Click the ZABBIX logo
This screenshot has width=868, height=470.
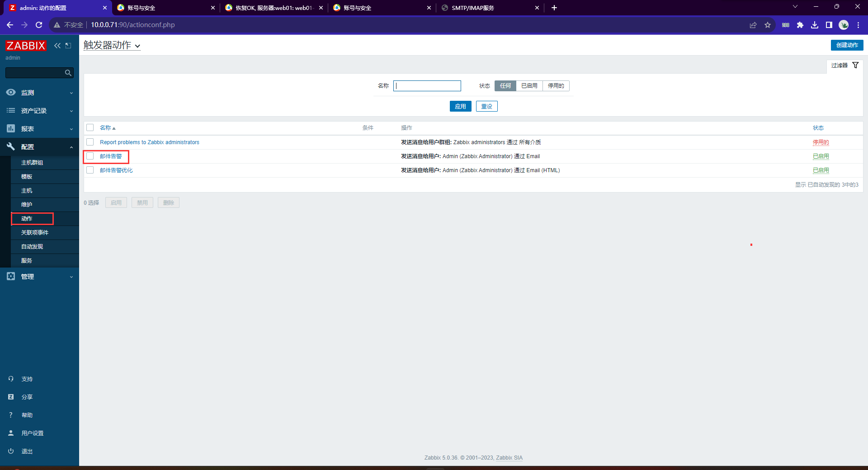click(26, 46)
